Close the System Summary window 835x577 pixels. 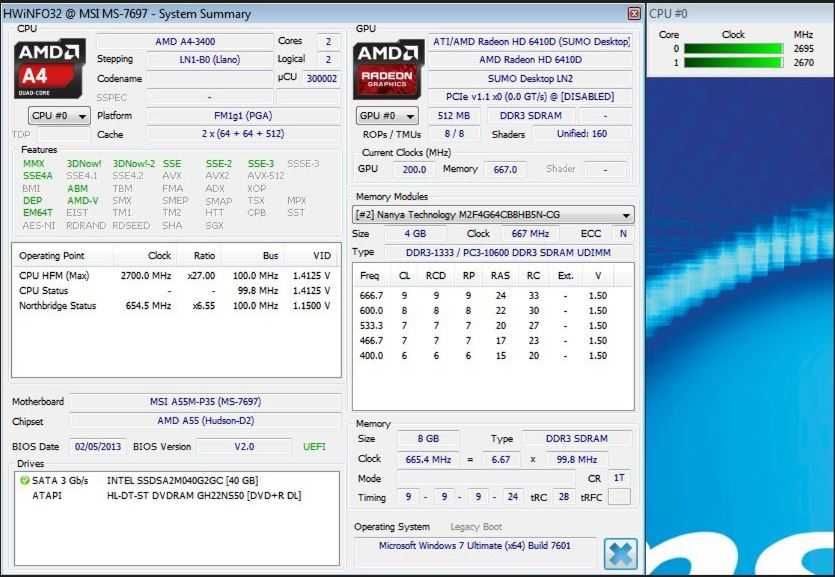[634, 13]
